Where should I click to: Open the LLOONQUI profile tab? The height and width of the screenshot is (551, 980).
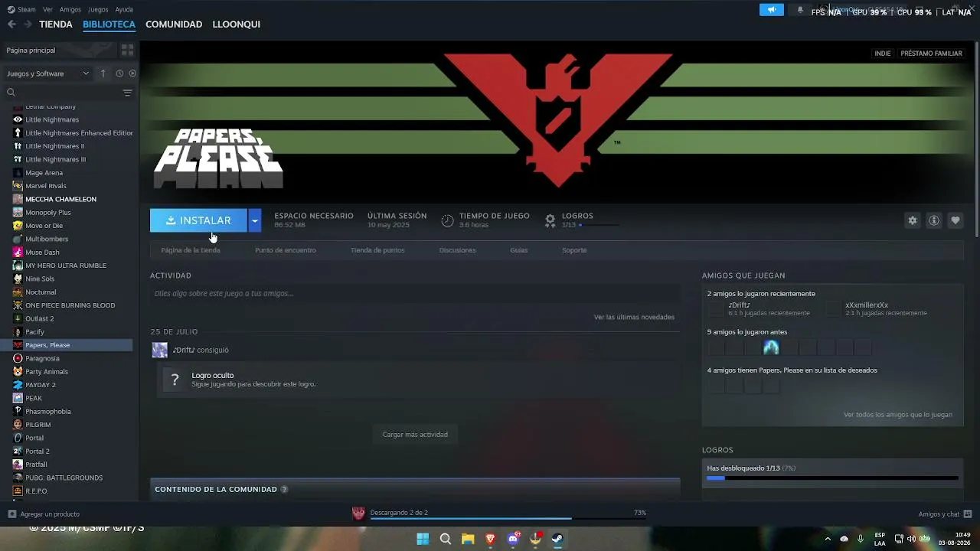tap(236, 24)
